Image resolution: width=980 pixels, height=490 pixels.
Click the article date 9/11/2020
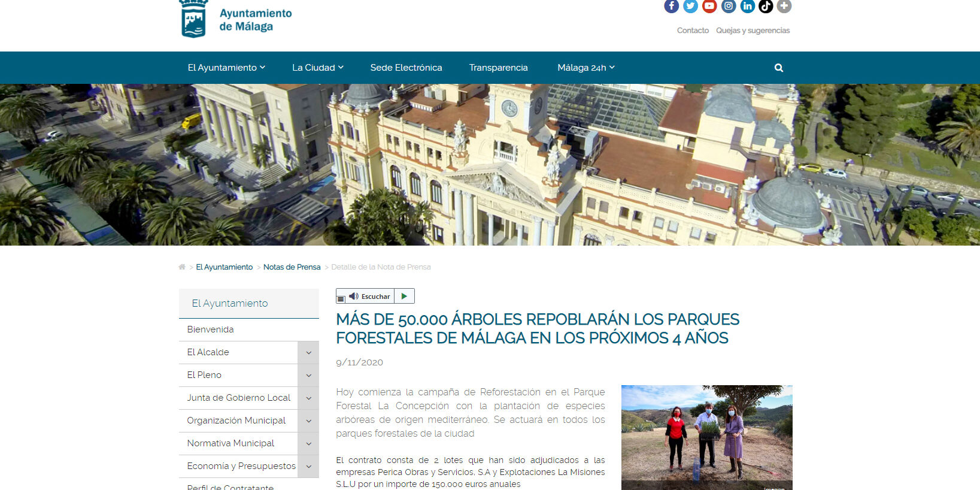[x=359, y=362]
